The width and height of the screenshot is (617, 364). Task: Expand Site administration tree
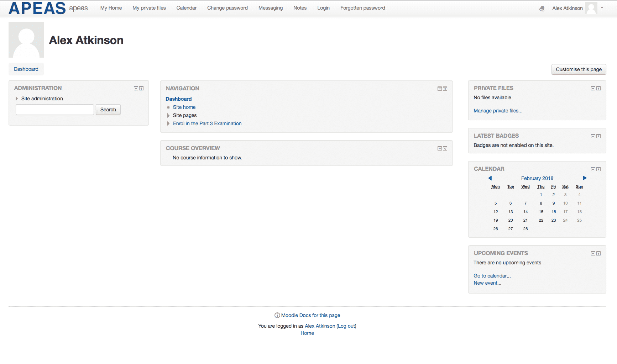[x=16, y=99]
